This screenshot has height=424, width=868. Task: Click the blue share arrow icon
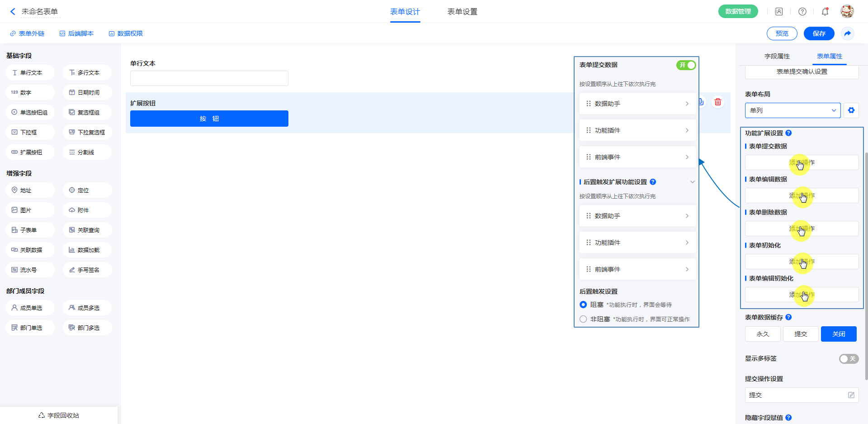[848, 33]
